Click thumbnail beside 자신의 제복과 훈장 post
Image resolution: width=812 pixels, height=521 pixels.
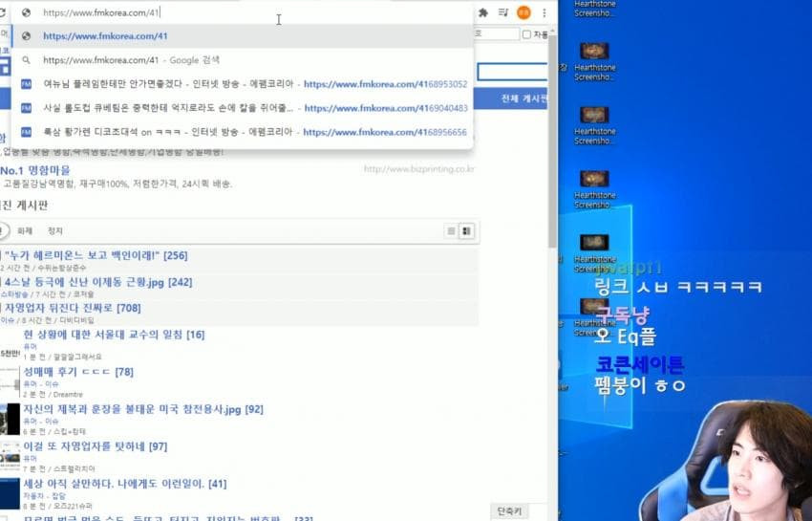tap(10, 419)
